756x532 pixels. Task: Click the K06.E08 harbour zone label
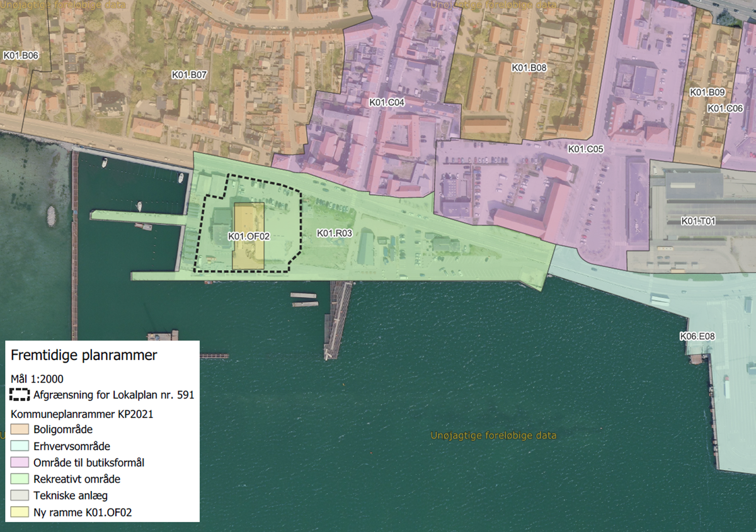tap(697, 336)
